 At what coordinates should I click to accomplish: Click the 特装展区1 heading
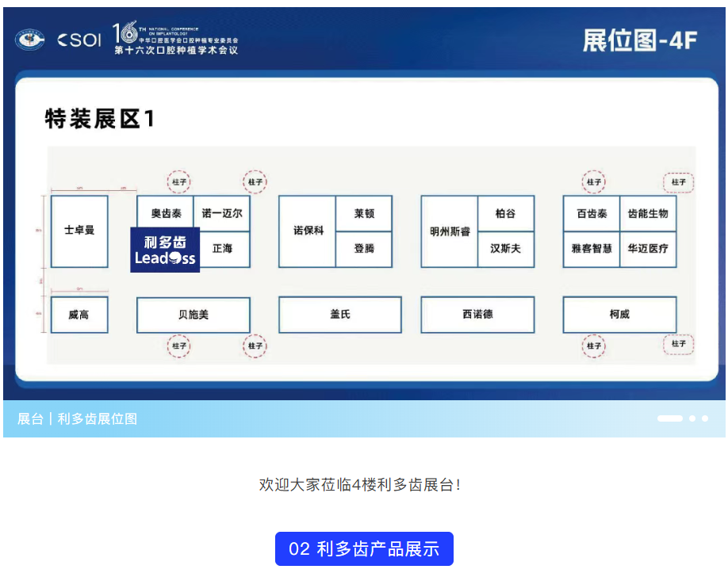coord(100,119)
